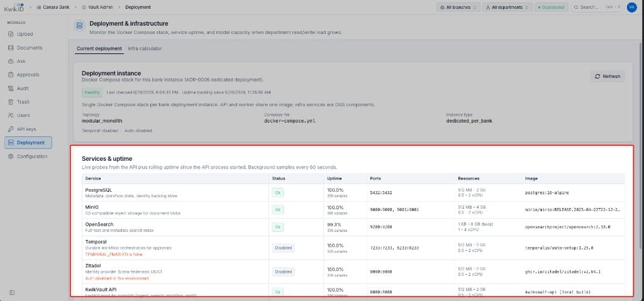Open the Approvals clipboard icon in sidebar
The height and width of the screenshot is (301, 644).
click(x=11, y=75)
